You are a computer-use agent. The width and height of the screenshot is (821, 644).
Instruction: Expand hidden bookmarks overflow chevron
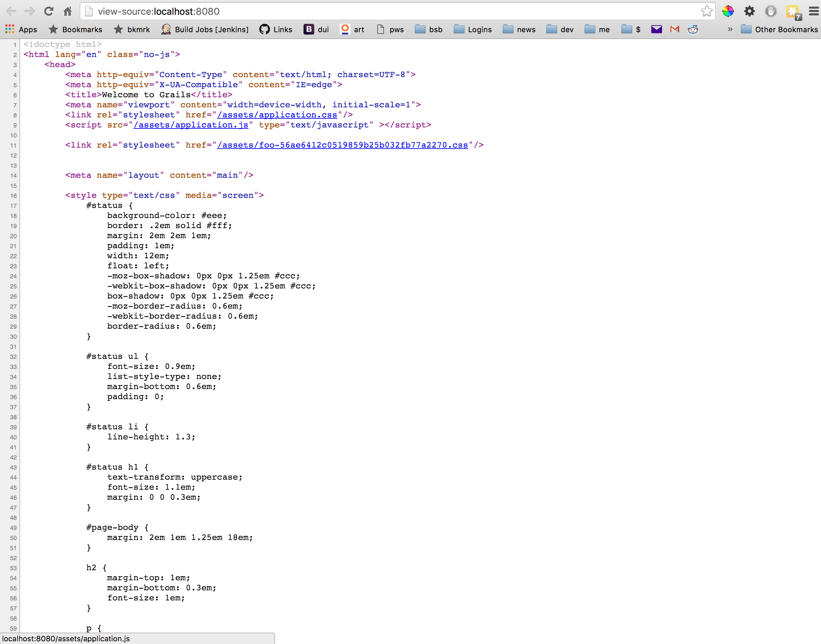tap(730, 29)
